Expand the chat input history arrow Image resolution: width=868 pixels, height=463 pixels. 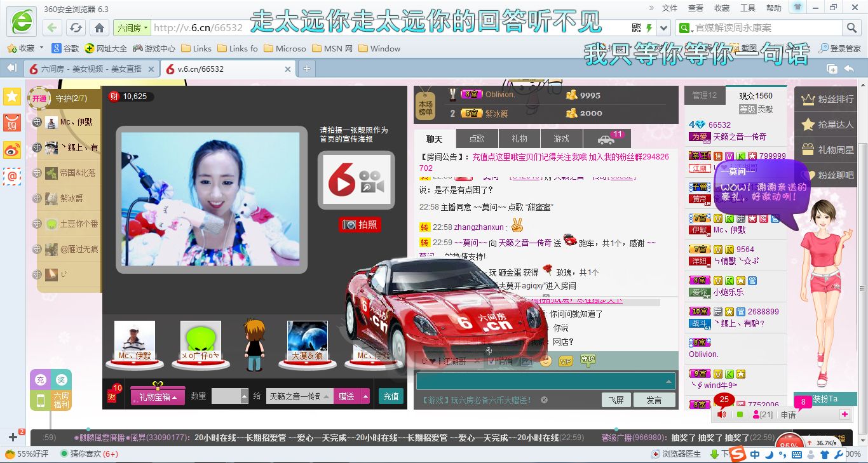click(668, 381)
